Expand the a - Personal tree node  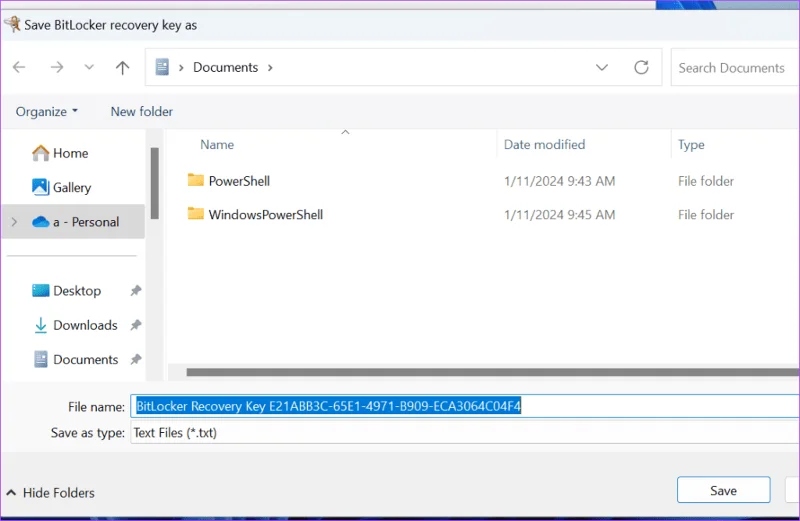(x=14, y=222)
